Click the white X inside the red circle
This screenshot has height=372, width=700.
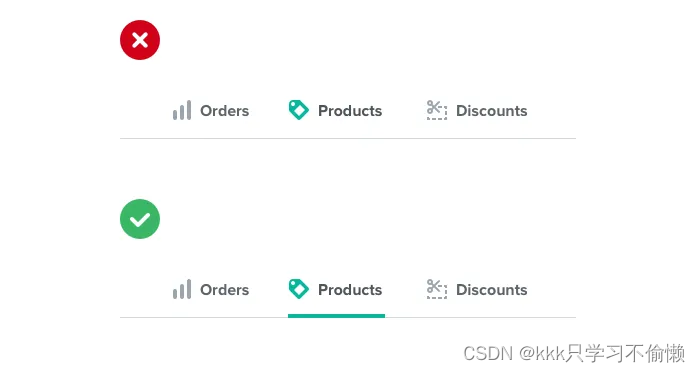[140, 40]
